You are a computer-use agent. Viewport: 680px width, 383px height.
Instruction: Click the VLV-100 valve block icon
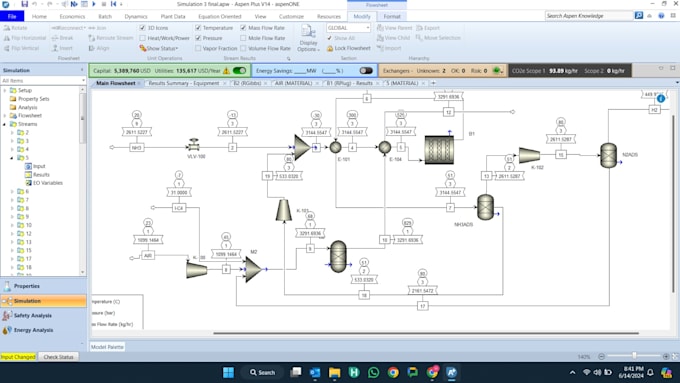click(193, 144)
